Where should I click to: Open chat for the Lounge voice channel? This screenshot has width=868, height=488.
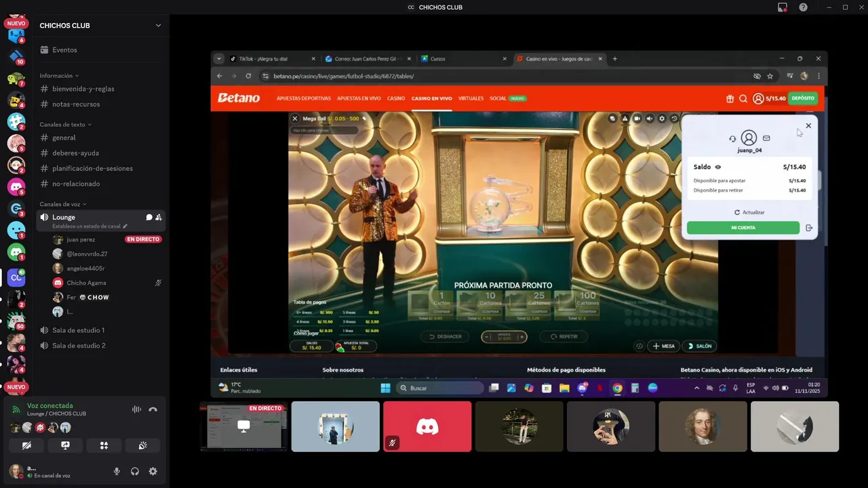click(149, 218)
